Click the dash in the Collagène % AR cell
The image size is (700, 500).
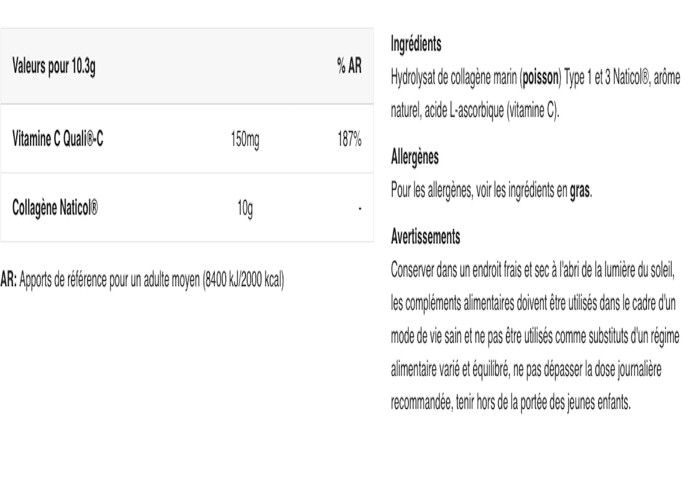coord(359,210)
